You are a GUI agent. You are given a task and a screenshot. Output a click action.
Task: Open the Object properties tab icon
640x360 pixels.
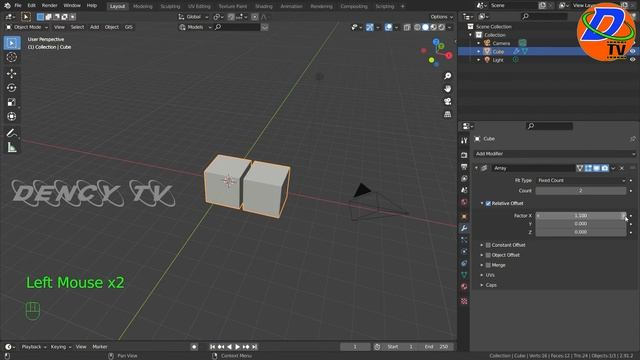pyautogui.click(x=464, y=216)
